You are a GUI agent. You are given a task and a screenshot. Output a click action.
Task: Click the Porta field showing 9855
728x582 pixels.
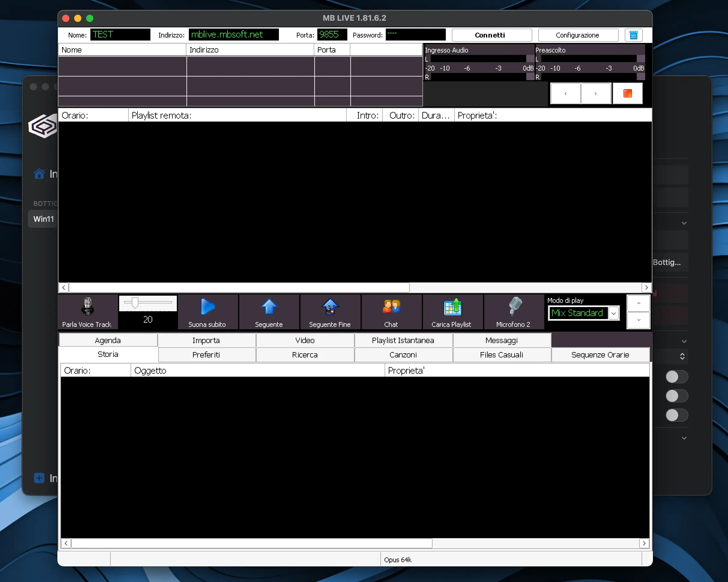point(332,35)
